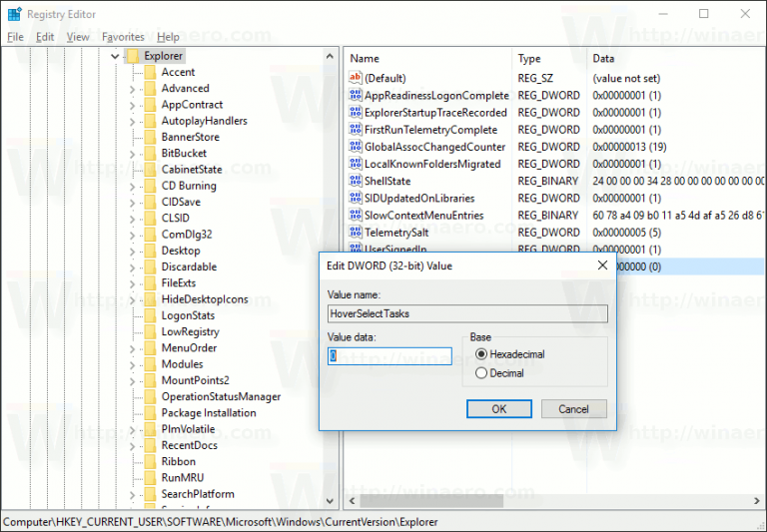
Task: Select the SlowContextMenuEntries binary icon
Action: click(356, 215)
